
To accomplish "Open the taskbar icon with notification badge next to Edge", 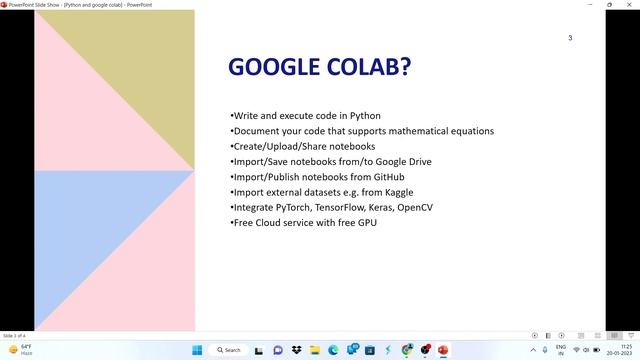I will click(352, 349).
